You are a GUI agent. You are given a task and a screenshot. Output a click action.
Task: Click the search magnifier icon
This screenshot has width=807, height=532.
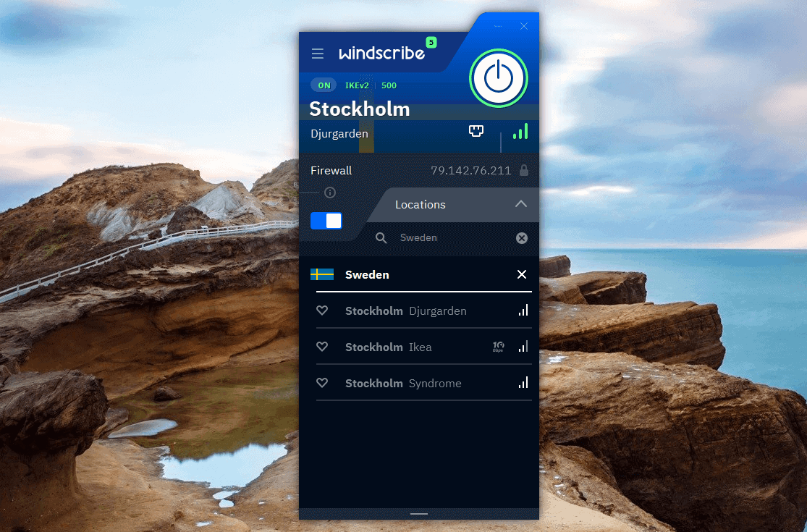click(381, 237)
